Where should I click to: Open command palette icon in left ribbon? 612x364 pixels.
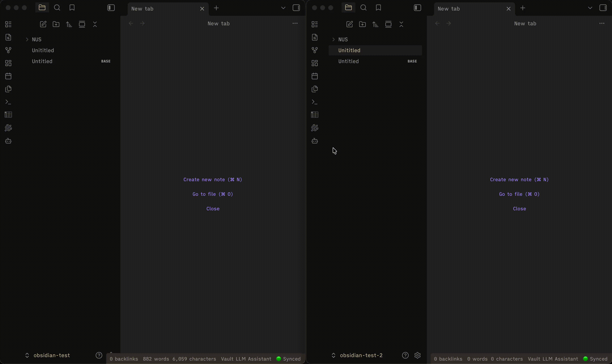(x=8, y=102)
